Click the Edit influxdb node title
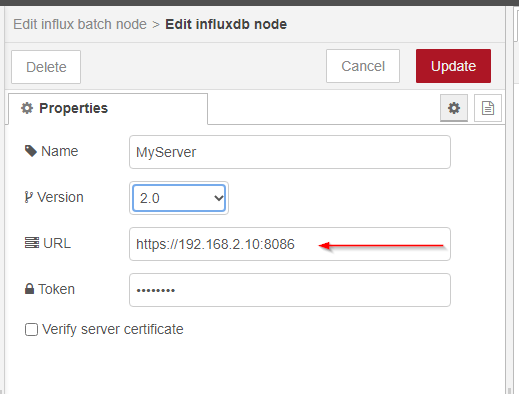This screenshot has height=394, width=519. (226, 24)
